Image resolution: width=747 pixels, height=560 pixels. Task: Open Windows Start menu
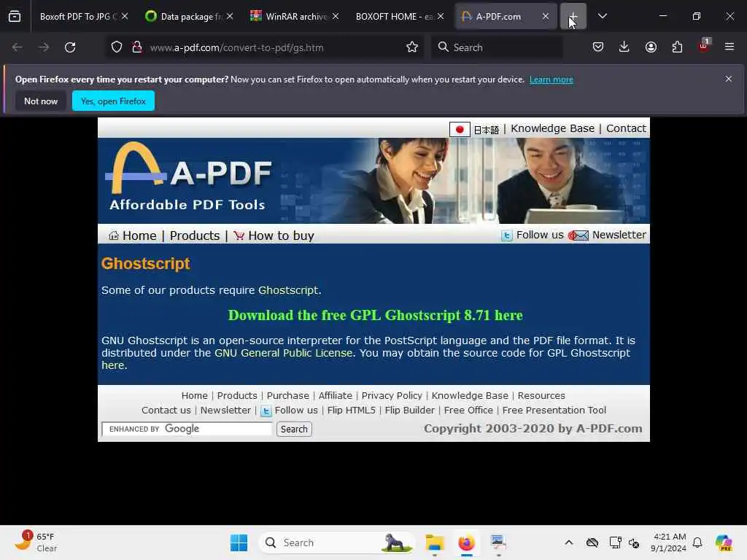[x=239, y=542]
